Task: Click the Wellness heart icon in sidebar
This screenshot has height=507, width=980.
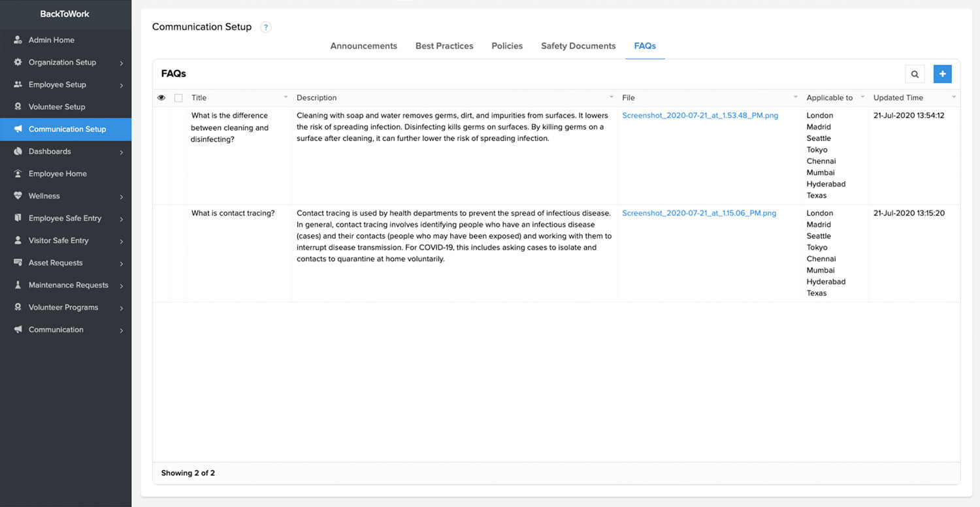Action: click(x=18, y=196)
